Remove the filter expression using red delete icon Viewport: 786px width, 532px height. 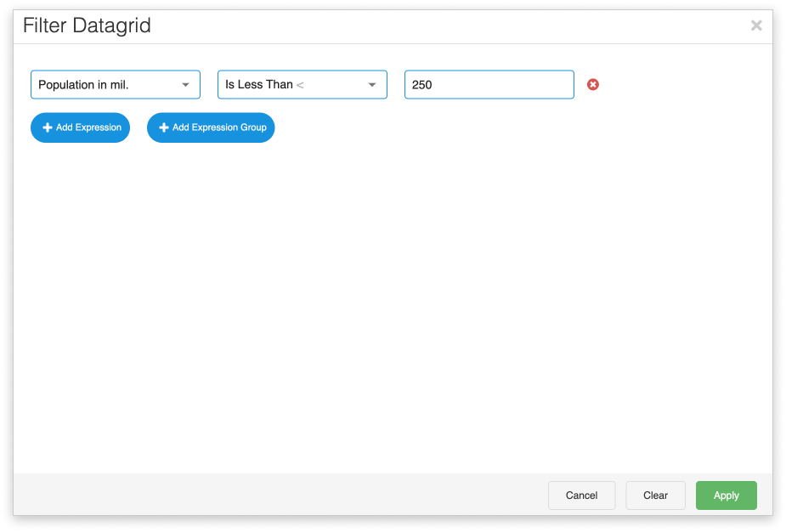tap(592, 84)
